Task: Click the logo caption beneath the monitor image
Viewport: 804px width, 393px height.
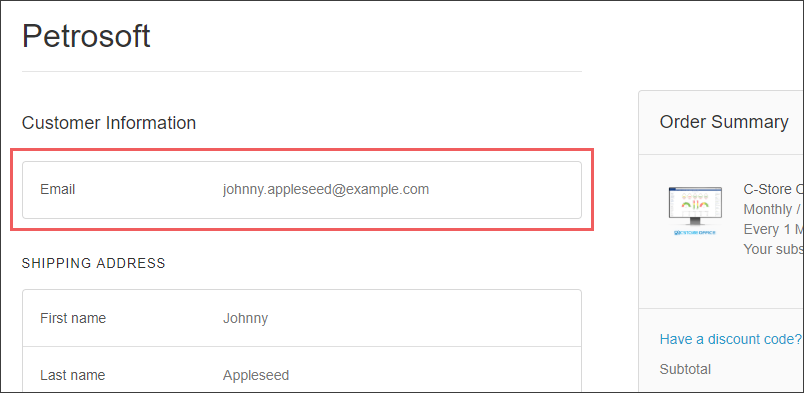Action: [695, 232]
